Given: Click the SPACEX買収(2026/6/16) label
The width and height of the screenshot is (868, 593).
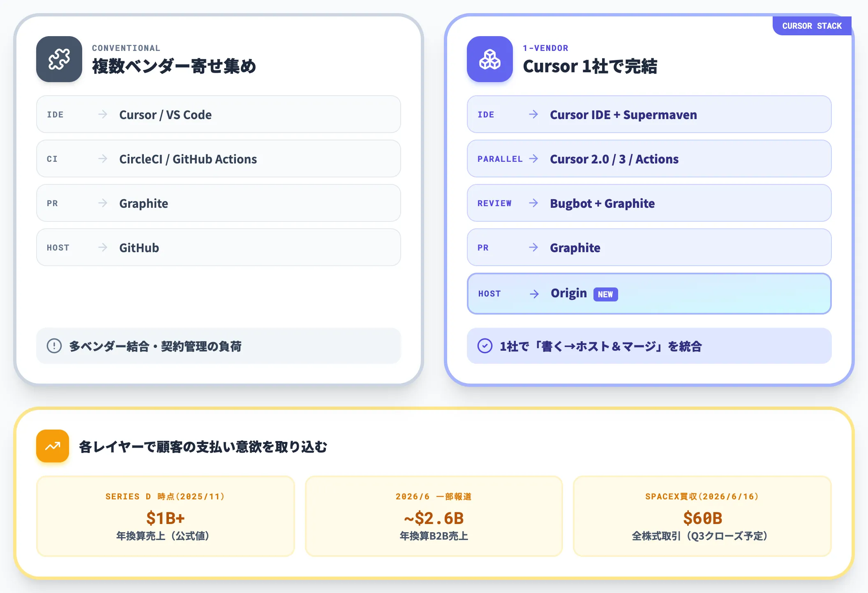Looking at the screenshot, I should [x=702, y=496].
